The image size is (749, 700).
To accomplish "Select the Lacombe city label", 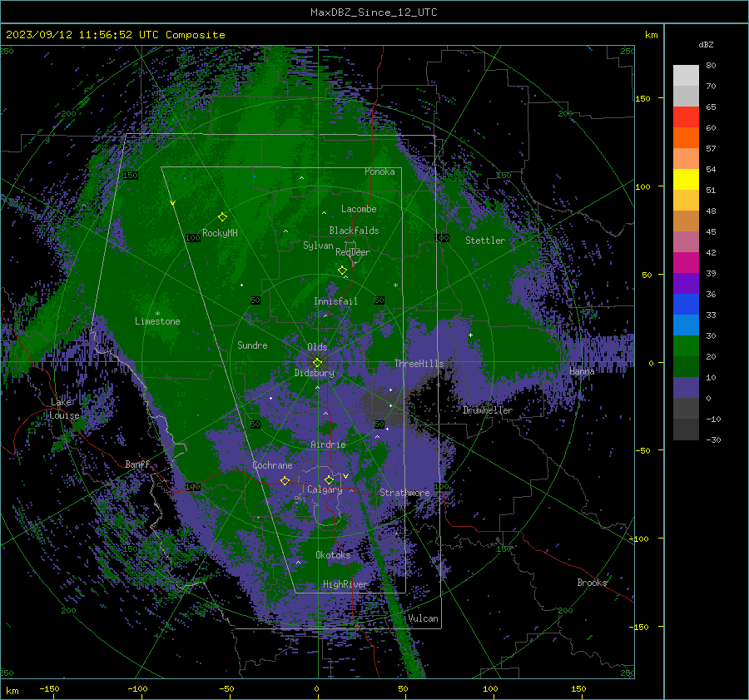I will click(x=359, y=209).
